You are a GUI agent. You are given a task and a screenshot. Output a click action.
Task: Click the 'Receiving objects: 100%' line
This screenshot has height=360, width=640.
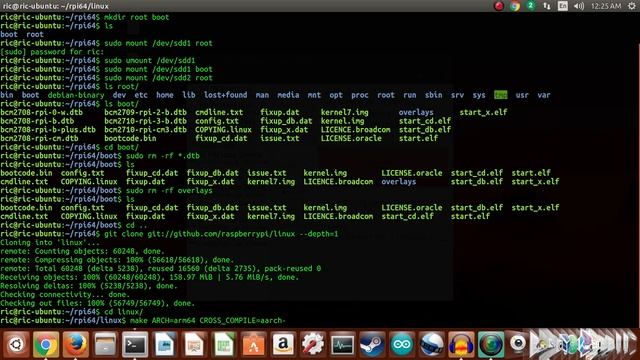tap(150, 277)
